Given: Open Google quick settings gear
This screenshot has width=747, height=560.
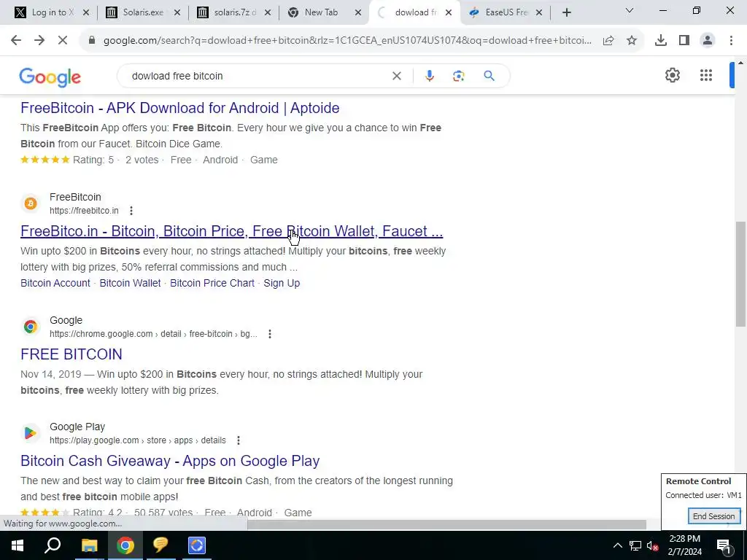Looking at the screenshot, I should tap(672, 75).
